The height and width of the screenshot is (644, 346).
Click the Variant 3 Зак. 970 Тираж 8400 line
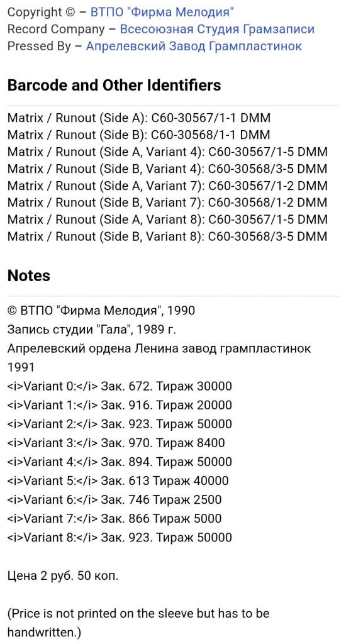tap(116, 443)
